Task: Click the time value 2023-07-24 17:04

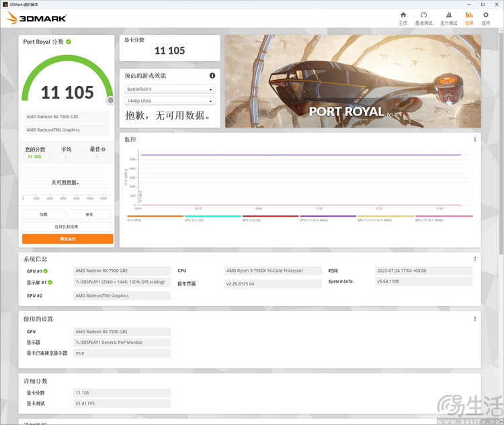Action: tap(423, 271)
